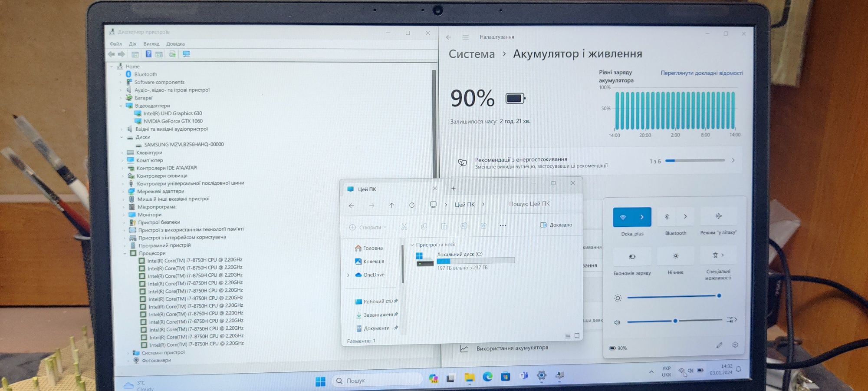Toggle airplane mode (Режим "у літаку")
The width and height of the screenshot is (868, 391).
pyautogui.click(x=718, y=216)
